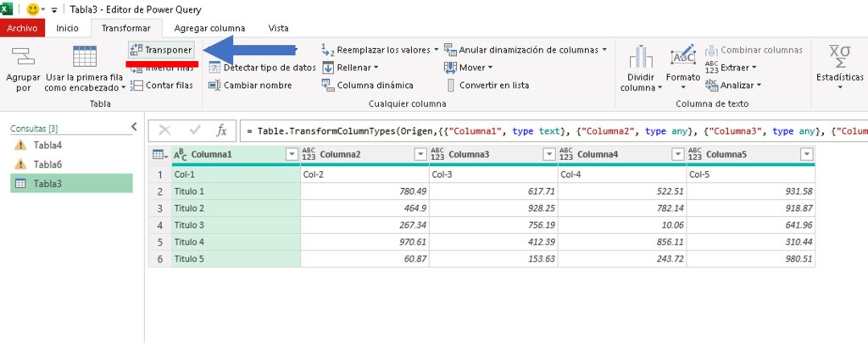Click Detectar tipo de datos
This screenshot has width=868, height=343.
263,68
